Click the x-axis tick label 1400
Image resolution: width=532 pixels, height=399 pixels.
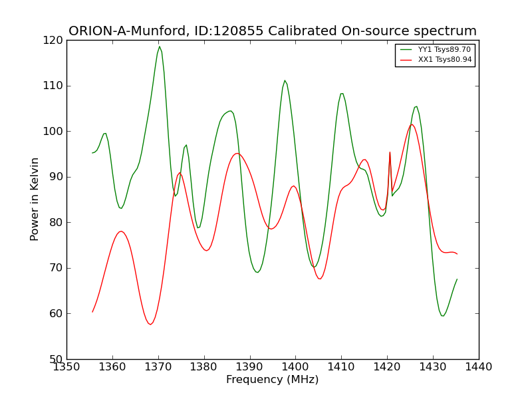(x=295, y=367)
